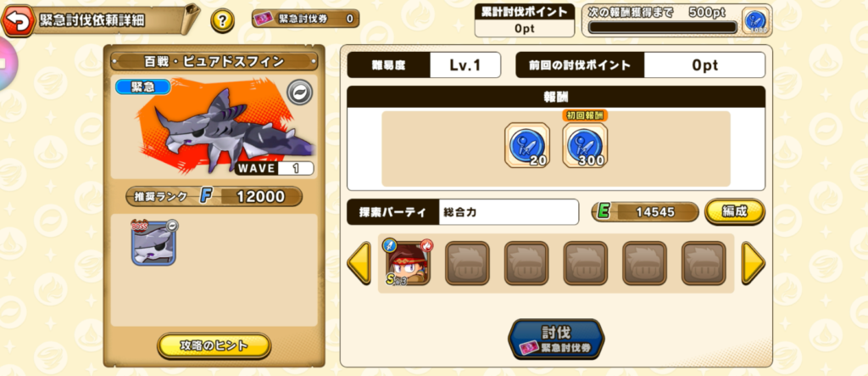
Task: Tap the 難易度 Lv.1 difficulty field
Action: pyautogui.click(x=424, y=65)
